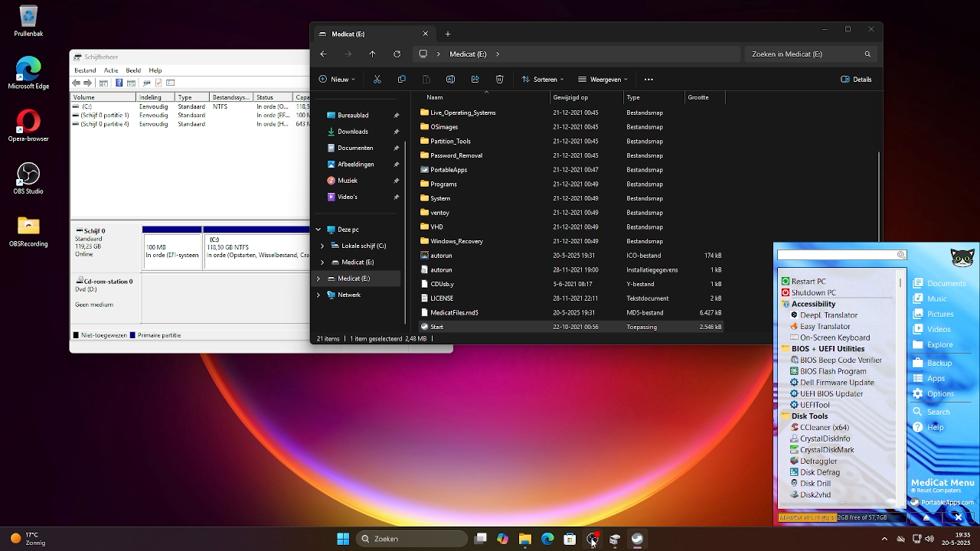980x551 pixels.
Task: Expand the Netwerk tree node
Action: tap(318, 295)
